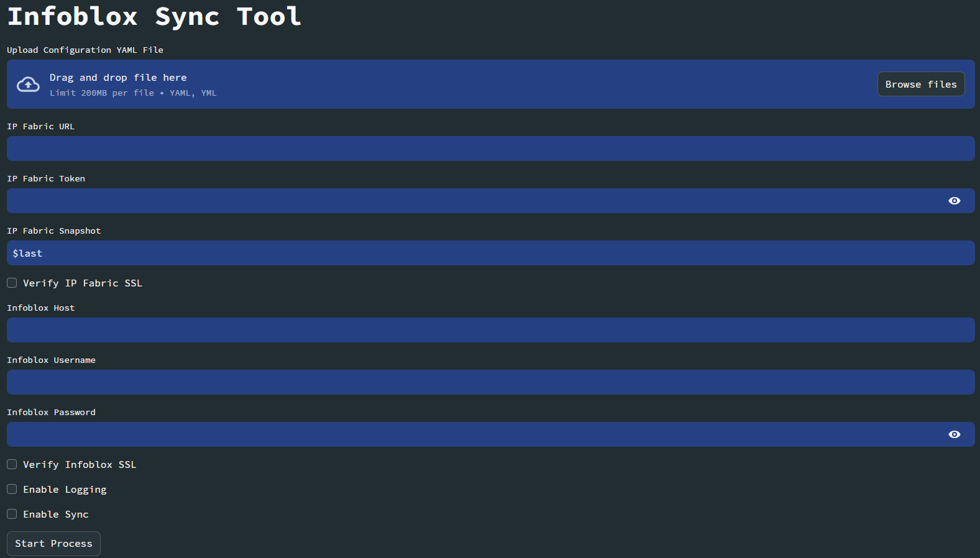This screenshot has width=980, height=558.
Task: Tick the Verify Infoblox SSL checkbox
Action: [12, 464]
